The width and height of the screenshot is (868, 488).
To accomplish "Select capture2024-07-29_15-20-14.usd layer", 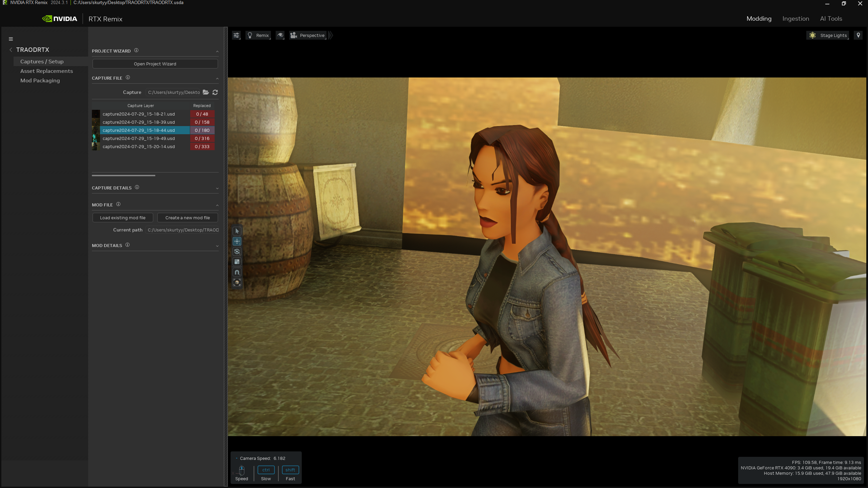I will [x=145, y=146].
